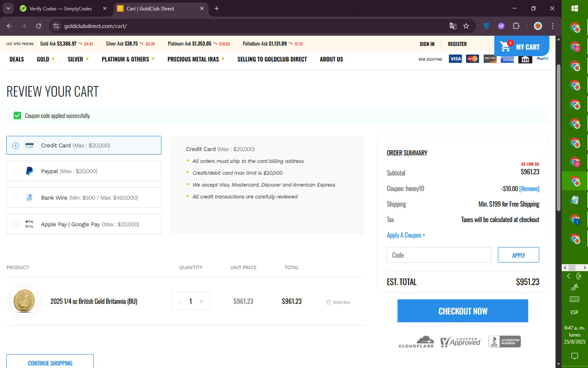
Task: Click the coupon Code input field
Action: point(439,255)
